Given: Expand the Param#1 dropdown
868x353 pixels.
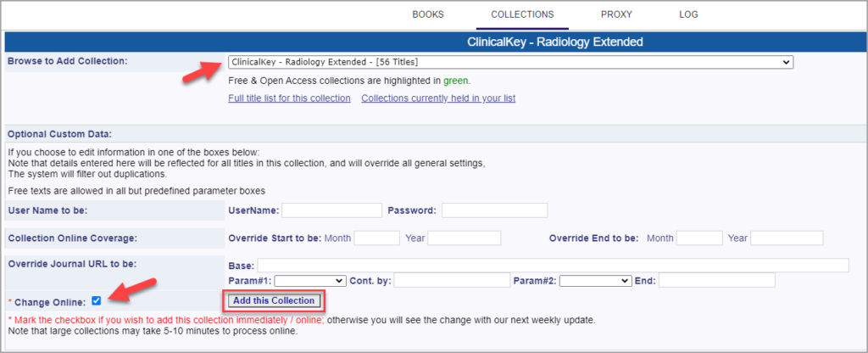Looking at the screenshot, I should tap(310, 281).
